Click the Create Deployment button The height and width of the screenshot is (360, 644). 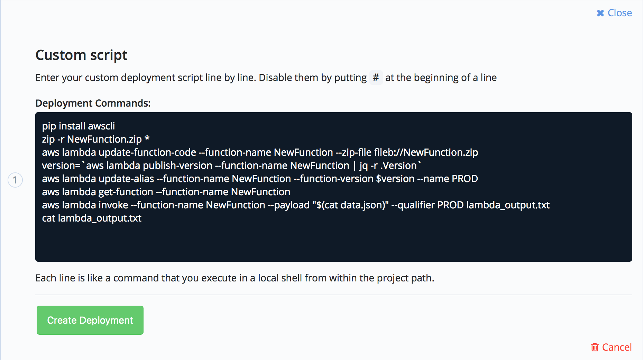90,320
